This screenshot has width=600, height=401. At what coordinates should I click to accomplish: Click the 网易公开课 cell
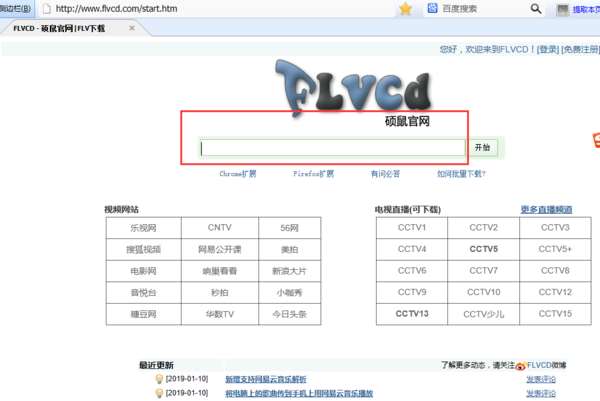[x=220, y=250]
